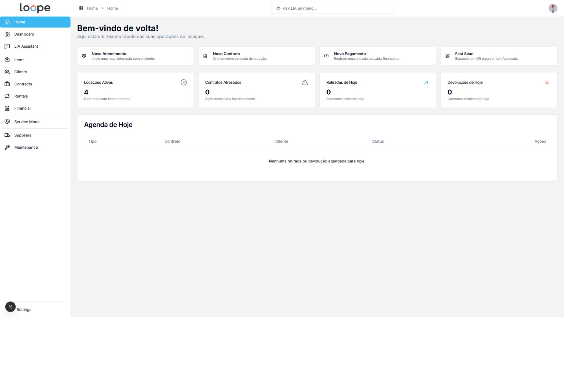This screenshot has width=564, height=392.
Task: Click the Novo Contrato document icon
Action: [x=205, y=56]
